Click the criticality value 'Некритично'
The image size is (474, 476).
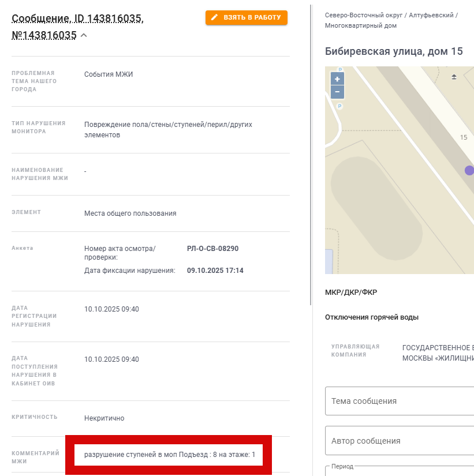[104, 418]
